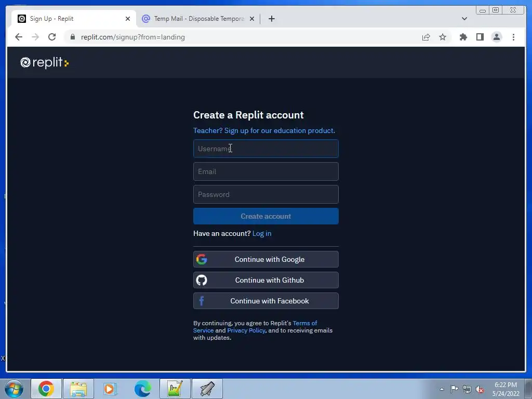The height and width of the screenshot is (399, 532).
Task: Open the Privacy Policy link
Action: (x=246, y=330)
